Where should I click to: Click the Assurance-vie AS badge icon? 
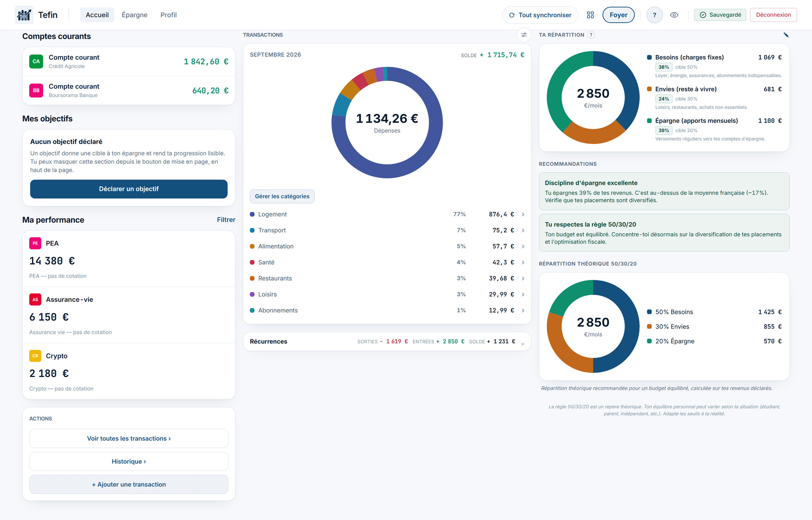tap(35, 299)
